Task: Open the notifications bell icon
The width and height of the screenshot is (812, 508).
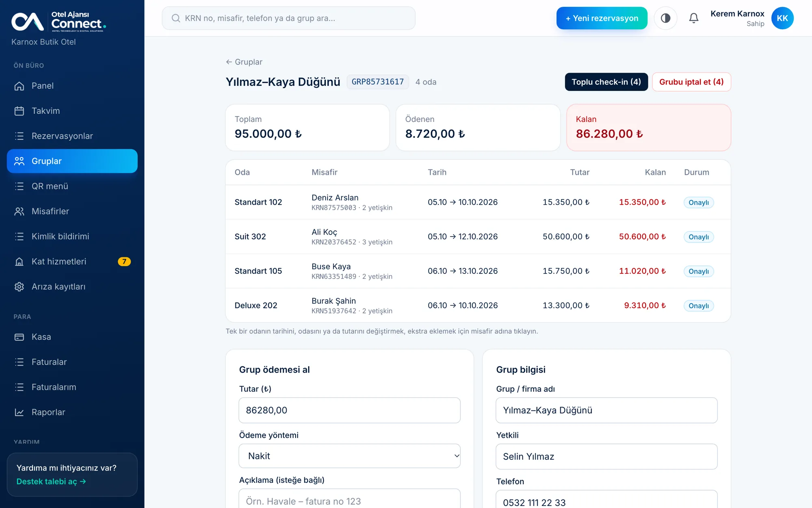Action: point(694,18)
